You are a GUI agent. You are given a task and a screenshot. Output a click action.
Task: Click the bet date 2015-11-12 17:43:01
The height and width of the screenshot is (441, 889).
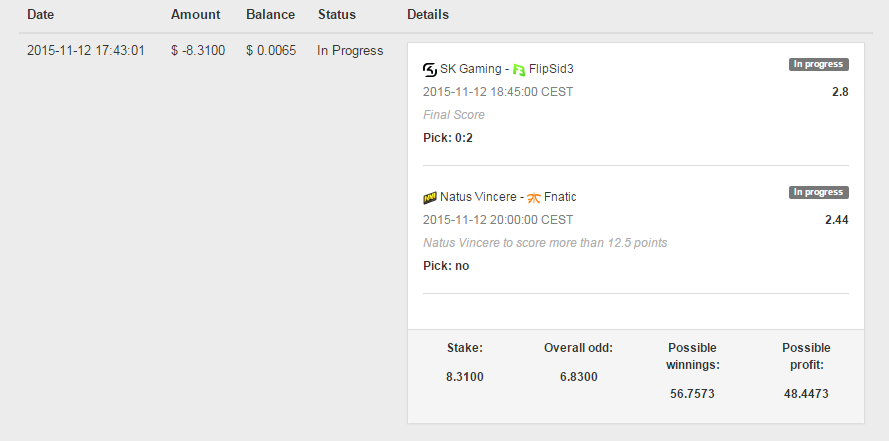(x=86, y=50)
